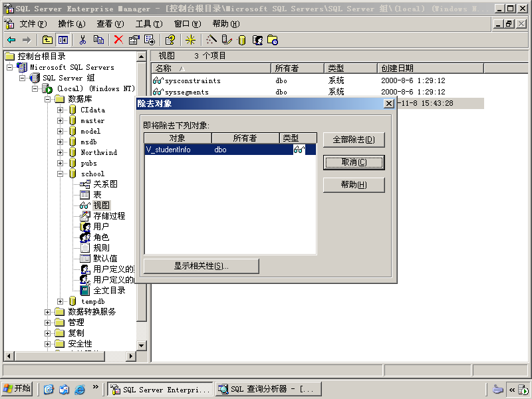The height and width of the screenshot is (399, 532).
Task: Click the New Database cylinder toolbar icon
Action: (x=242, y=40)
